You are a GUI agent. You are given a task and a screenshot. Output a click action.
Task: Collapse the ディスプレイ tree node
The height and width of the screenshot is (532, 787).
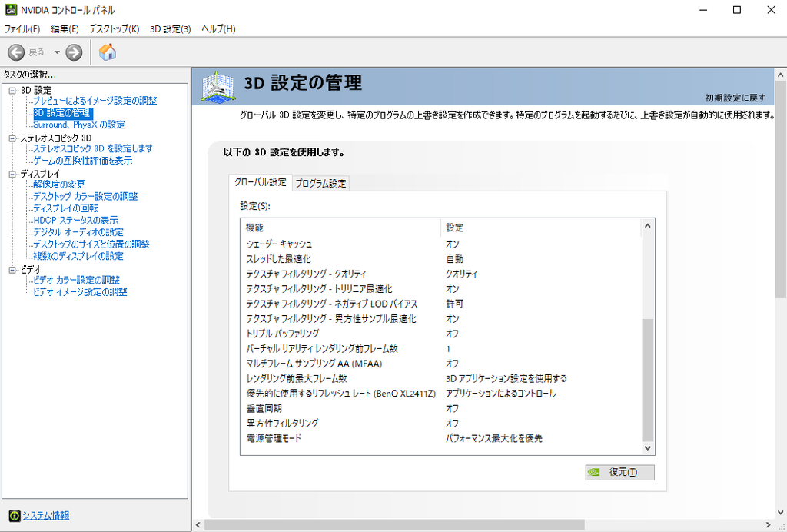(x=12, y=175)
